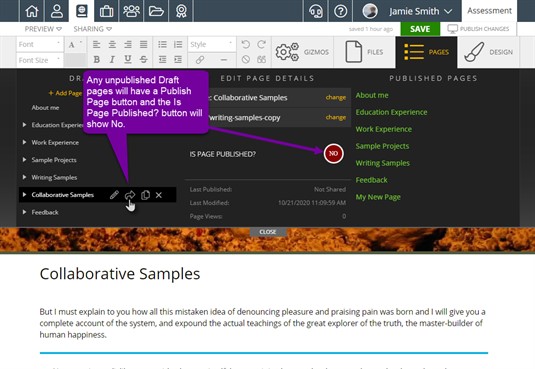Switch to the DESIGN tab

[488, 52]
